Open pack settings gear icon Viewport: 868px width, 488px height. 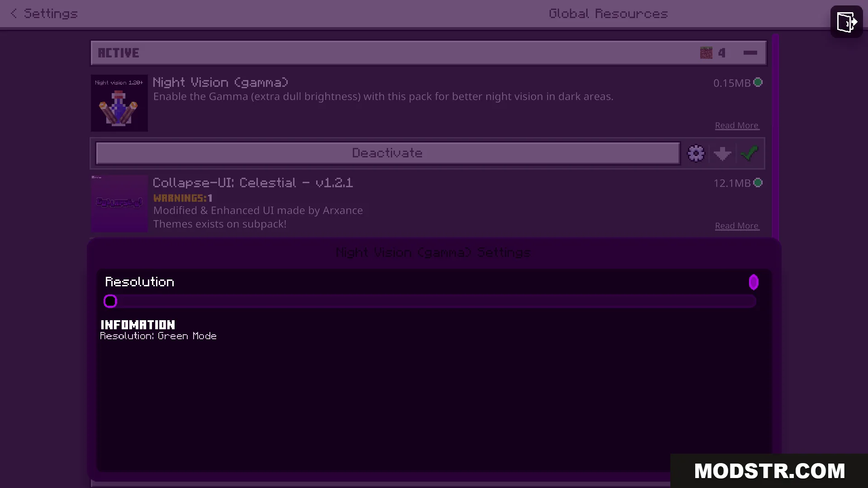pos(696,153)
